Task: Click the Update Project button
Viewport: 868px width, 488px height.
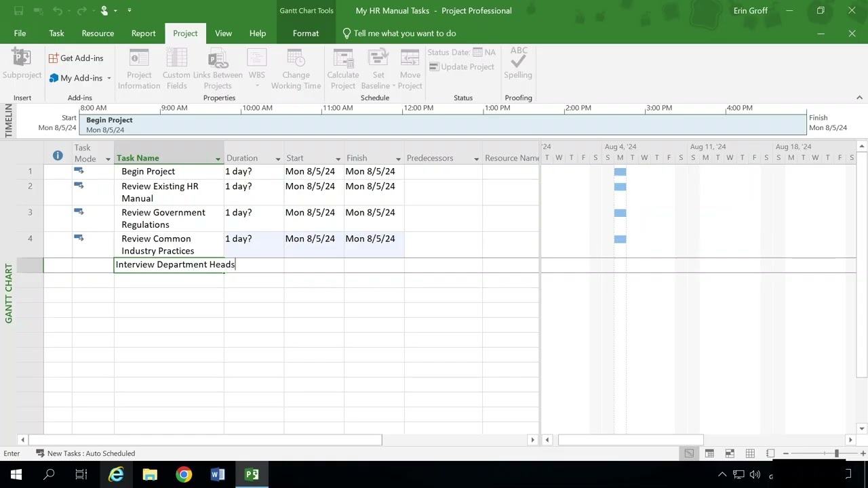Action: [x=462, y=66]
